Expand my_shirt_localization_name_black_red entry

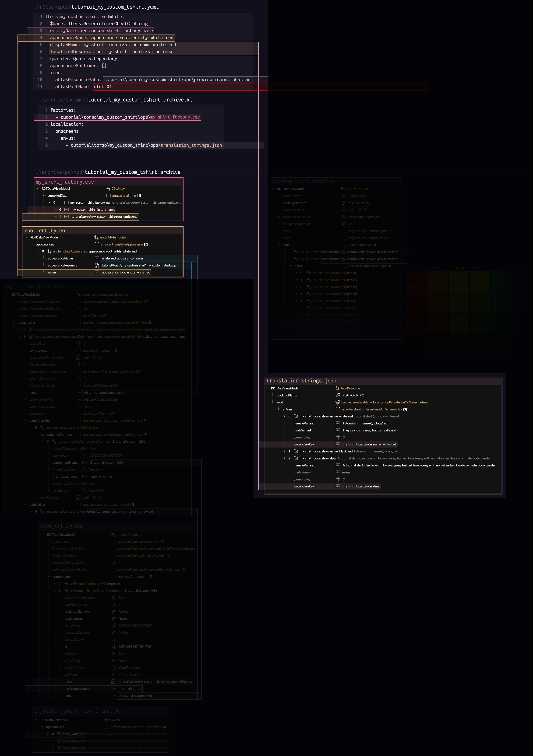pos(285,451)
